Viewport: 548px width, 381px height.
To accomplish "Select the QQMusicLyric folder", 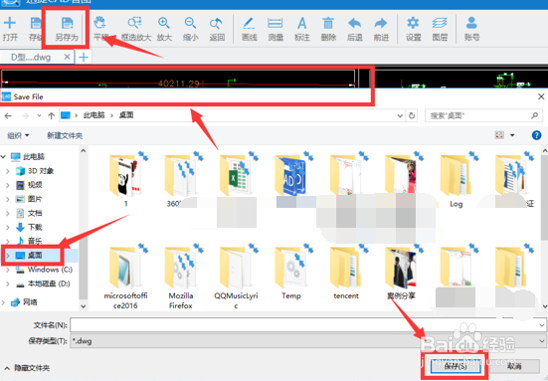I will (236, 277).
